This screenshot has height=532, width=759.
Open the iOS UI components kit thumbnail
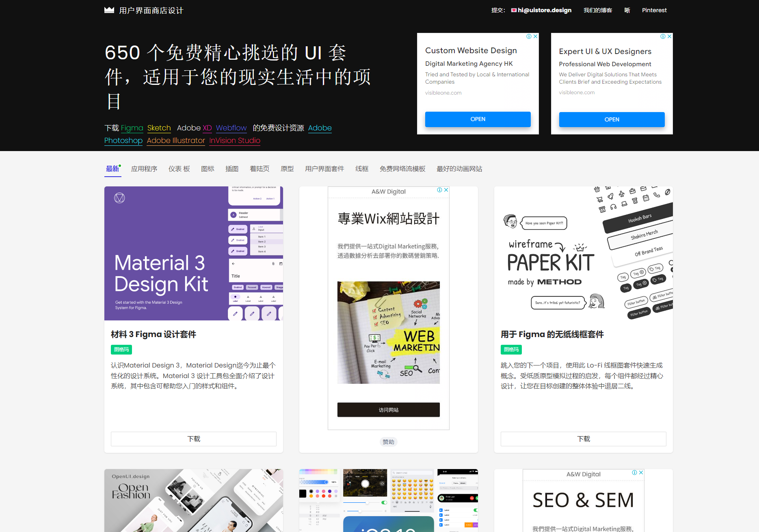point(389,500)
